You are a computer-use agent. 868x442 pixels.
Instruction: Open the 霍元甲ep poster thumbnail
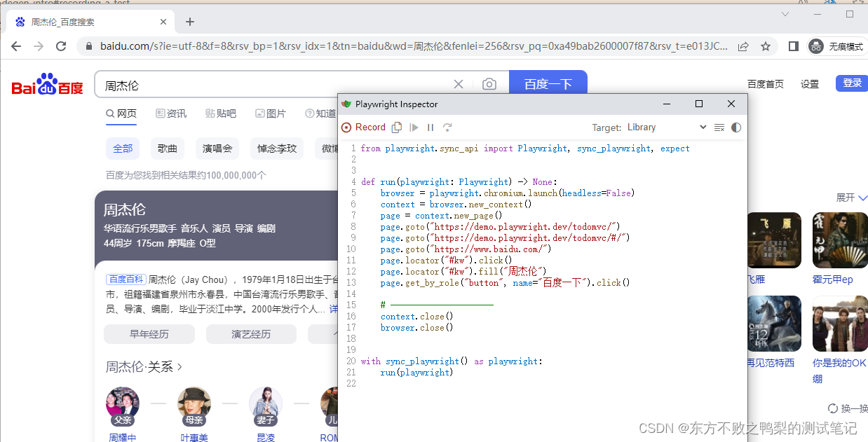[840, 240]
